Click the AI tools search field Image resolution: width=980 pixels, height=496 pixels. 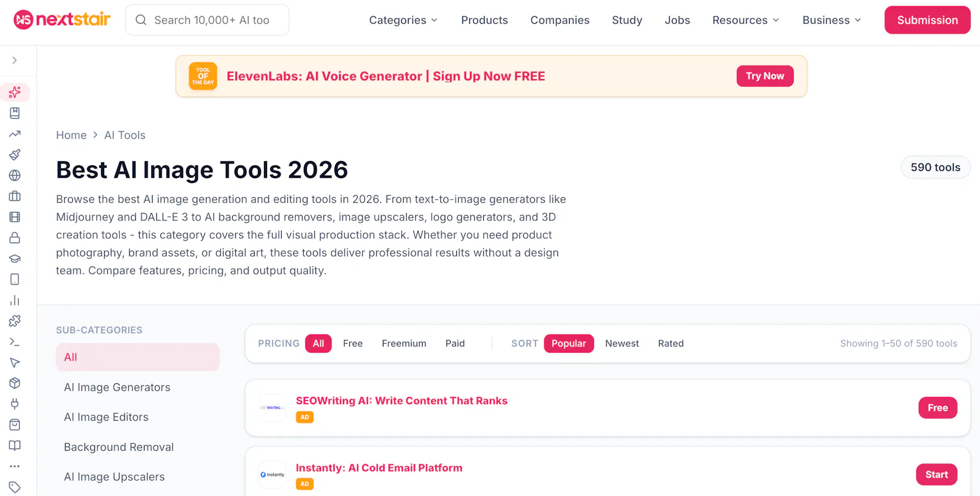208,20
